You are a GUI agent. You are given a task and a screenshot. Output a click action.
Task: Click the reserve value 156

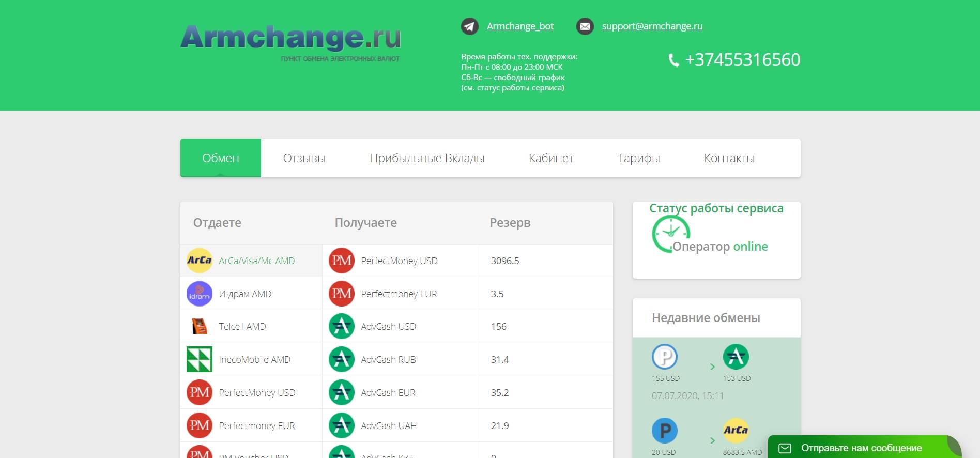(x=499, y=327)
